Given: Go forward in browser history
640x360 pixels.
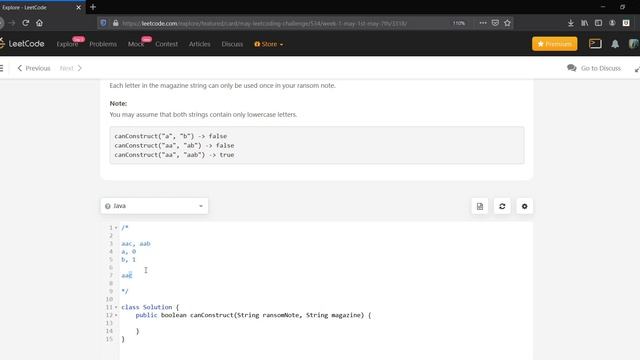Looking at the screenshot, I should (x=12, y=23).
